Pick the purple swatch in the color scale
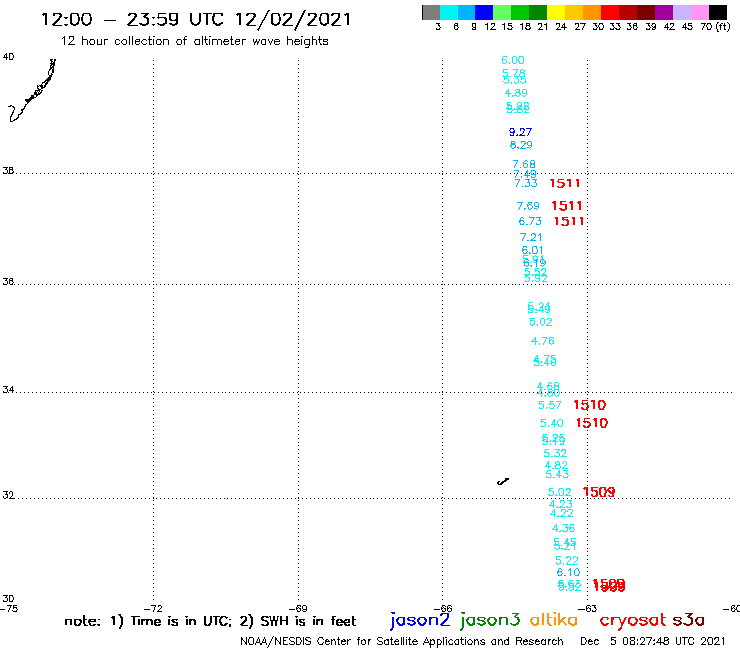 click(664, 12)
